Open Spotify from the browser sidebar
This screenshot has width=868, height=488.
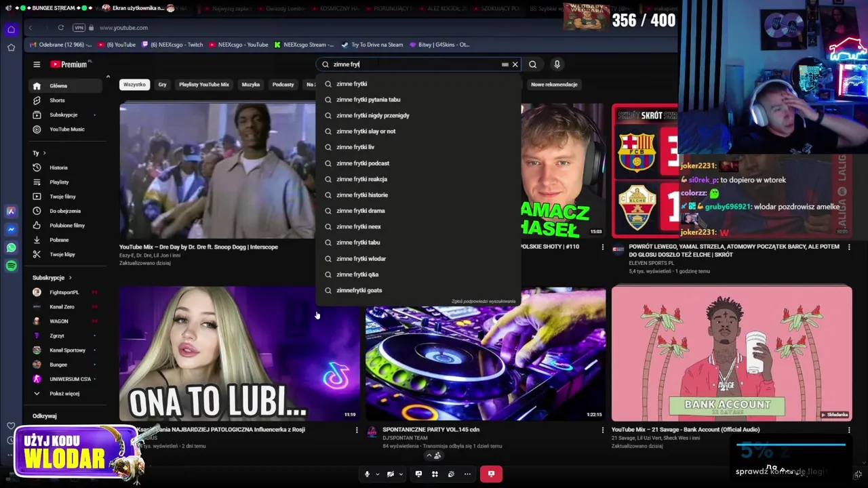[x=11, y=266]
